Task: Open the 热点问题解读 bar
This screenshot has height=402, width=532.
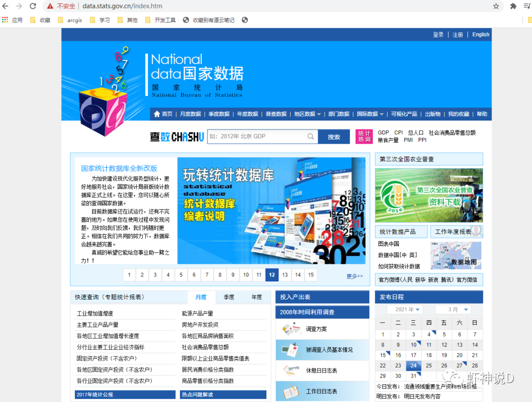Action: coord(224,395)
